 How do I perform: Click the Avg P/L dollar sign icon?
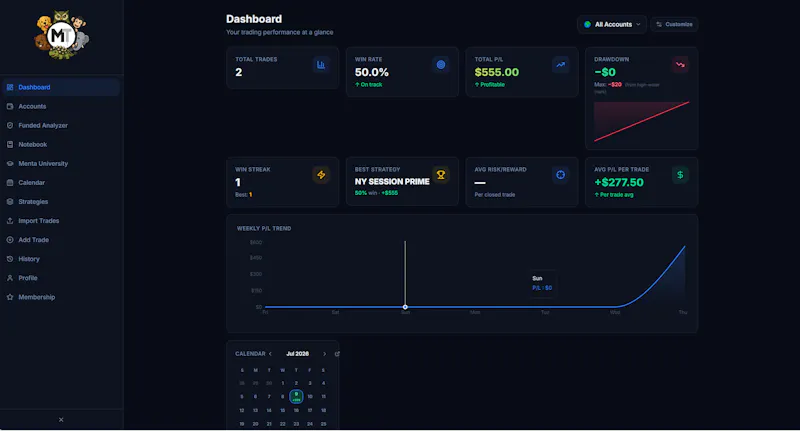(680, 175)
